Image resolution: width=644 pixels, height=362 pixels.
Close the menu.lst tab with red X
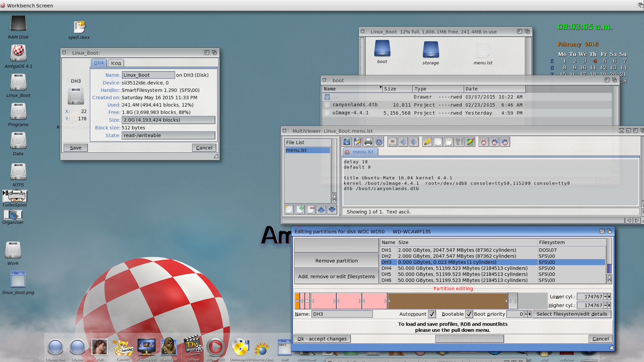347,152
